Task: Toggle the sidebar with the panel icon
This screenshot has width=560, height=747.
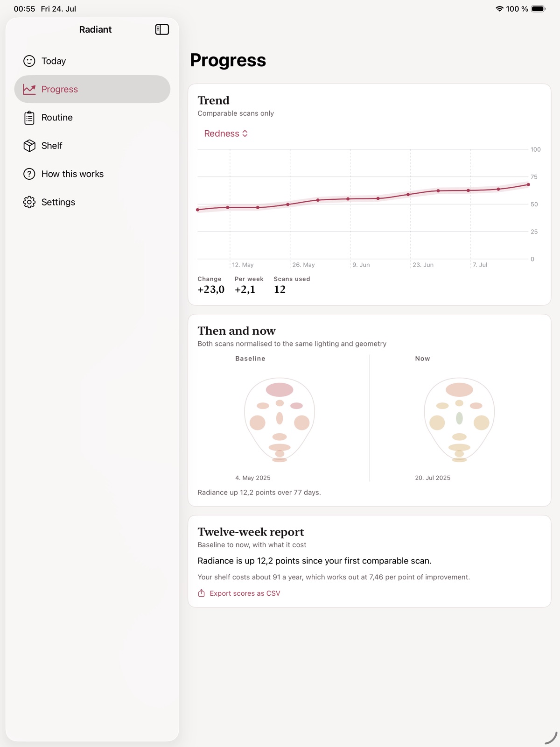Action: coord(162,29)
